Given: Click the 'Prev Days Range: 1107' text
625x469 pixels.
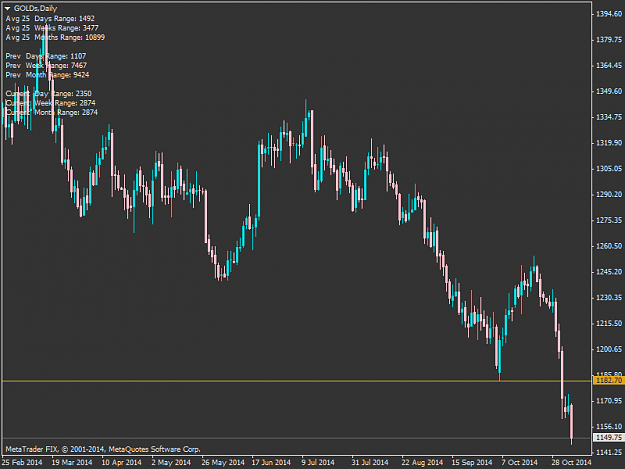Looking at the screenshot, I should point(46,56).
